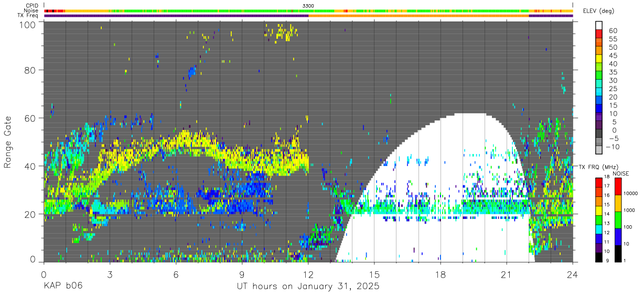This screenshot has height=297, width=644.
Task: Click NOISE legend label '10000'
Action: pos(631,194)
